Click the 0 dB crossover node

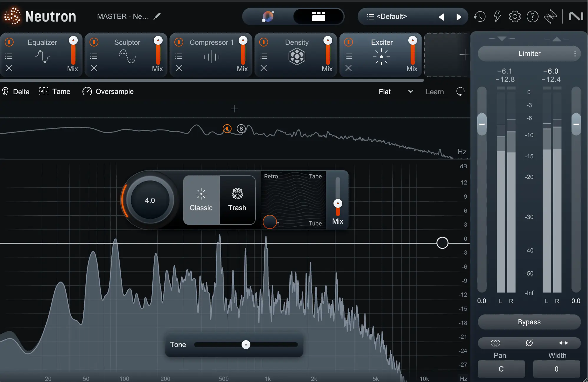point(442,243)
